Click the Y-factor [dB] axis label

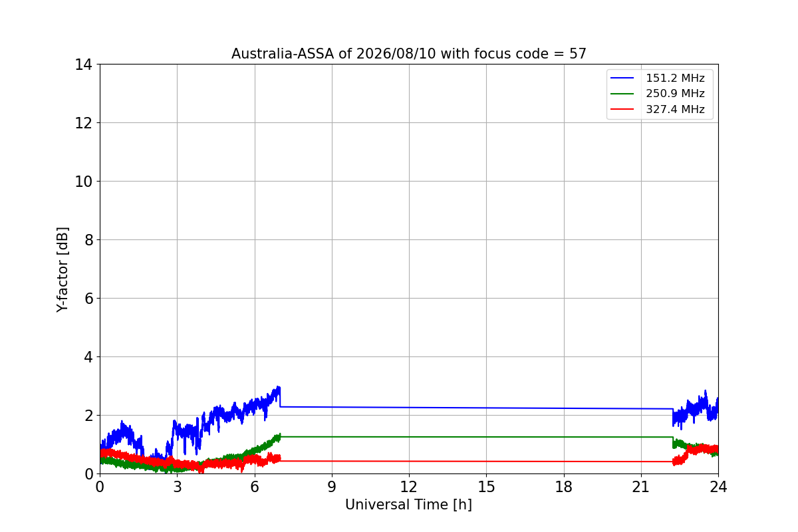(x=63, y=269)
